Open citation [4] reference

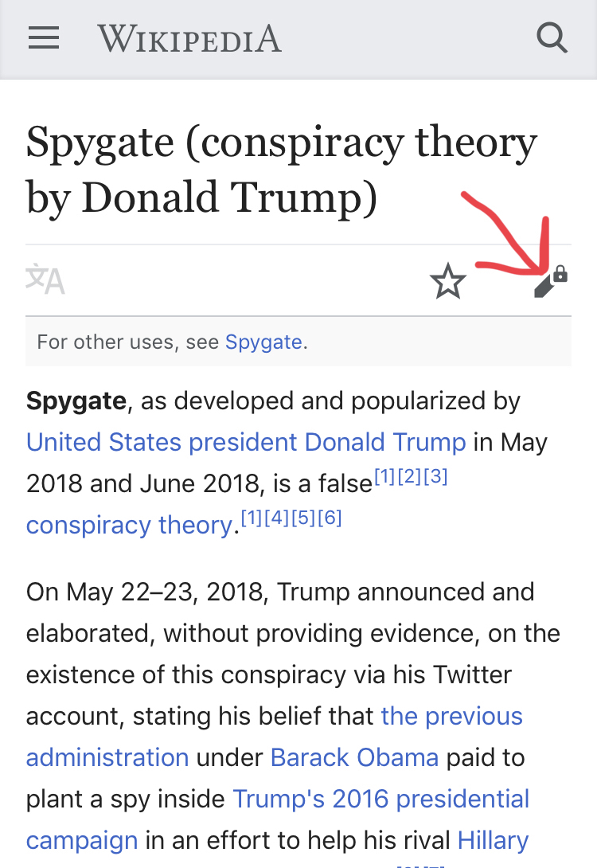[277, 518]
